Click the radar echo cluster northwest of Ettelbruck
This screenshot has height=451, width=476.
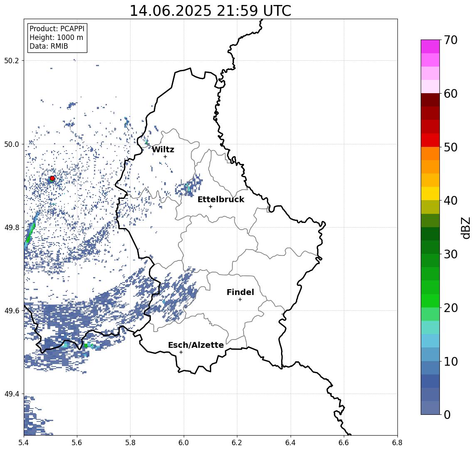(x=189, y=186)
